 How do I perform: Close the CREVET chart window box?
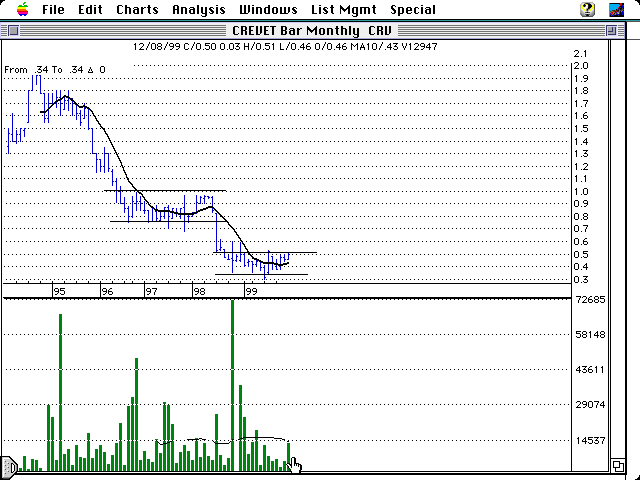tap(13, 31)
